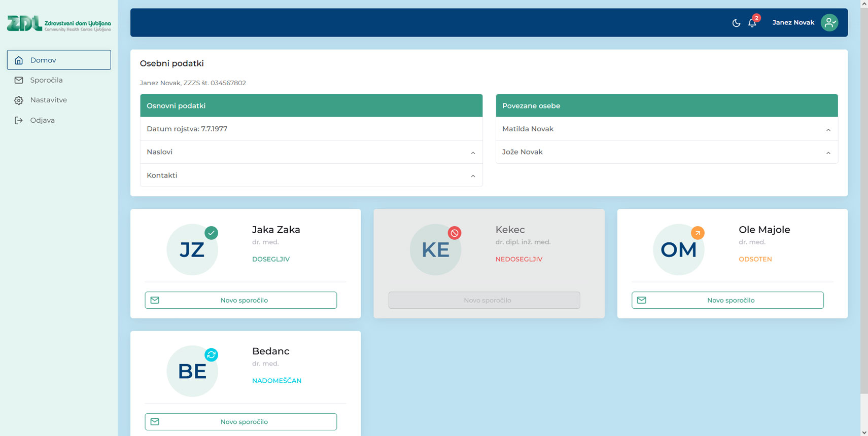Image resolution: width=868 pixels, height=436 pixels.
Task: Expand Matilda Novak linked person
Action: click(667, 129)
